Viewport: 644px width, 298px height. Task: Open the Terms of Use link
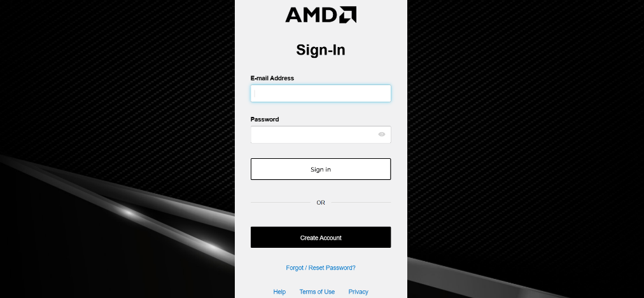pos(317,292)
